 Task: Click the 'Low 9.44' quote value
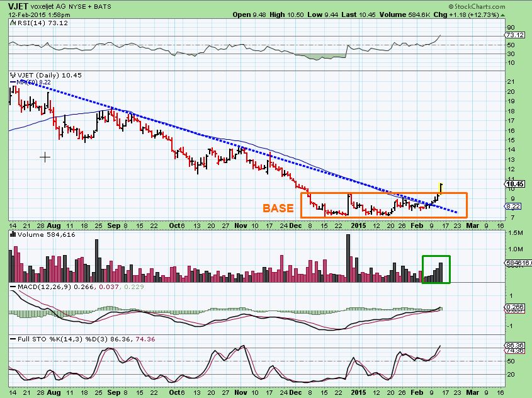click(322, 14)
